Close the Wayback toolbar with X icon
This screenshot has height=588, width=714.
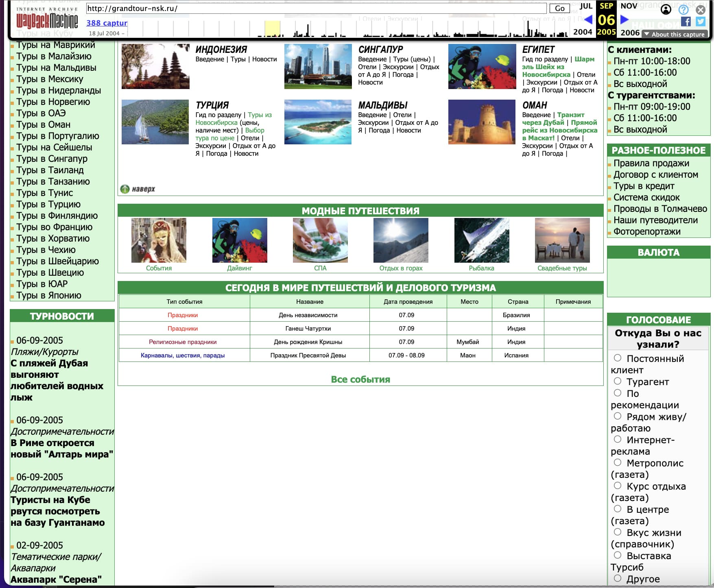coord(701,9)
